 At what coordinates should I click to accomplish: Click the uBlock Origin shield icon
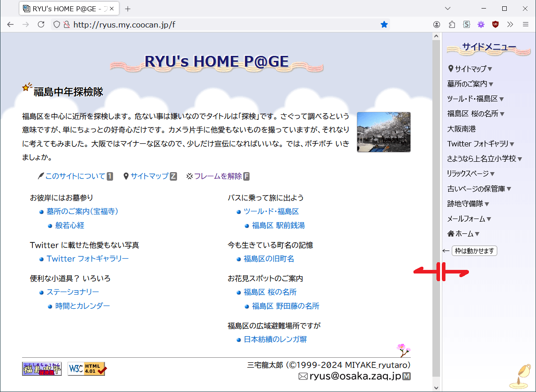pyautogui.click(x=495, y=25)
